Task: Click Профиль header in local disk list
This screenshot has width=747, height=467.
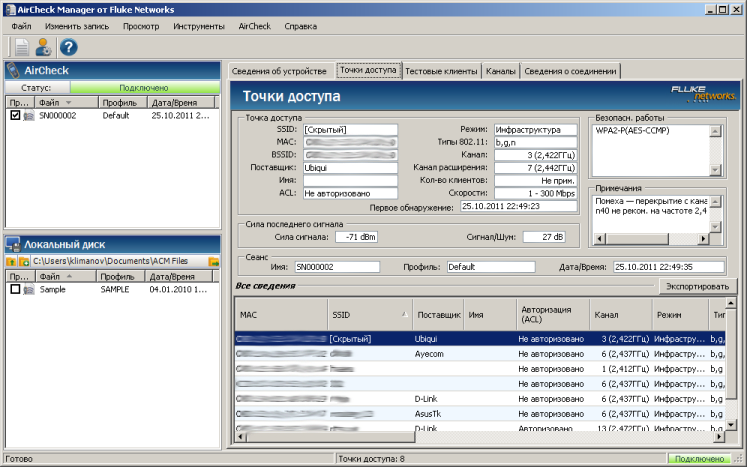Action: pyautogui.click(x=121, y=276)
